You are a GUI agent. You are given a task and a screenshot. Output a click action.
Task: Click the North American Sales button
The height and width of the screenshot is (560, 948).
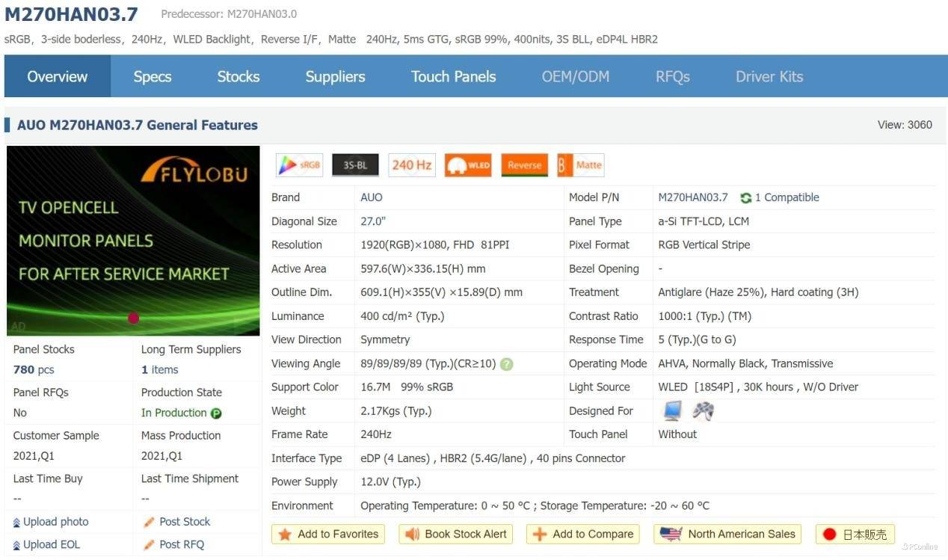pos(727,535)
